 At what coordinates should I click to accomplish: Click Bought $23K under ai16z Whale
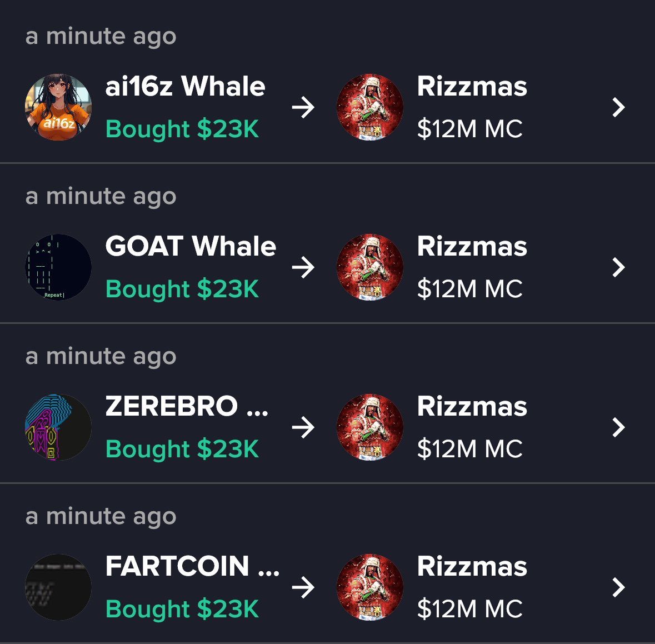coord(182,129)
